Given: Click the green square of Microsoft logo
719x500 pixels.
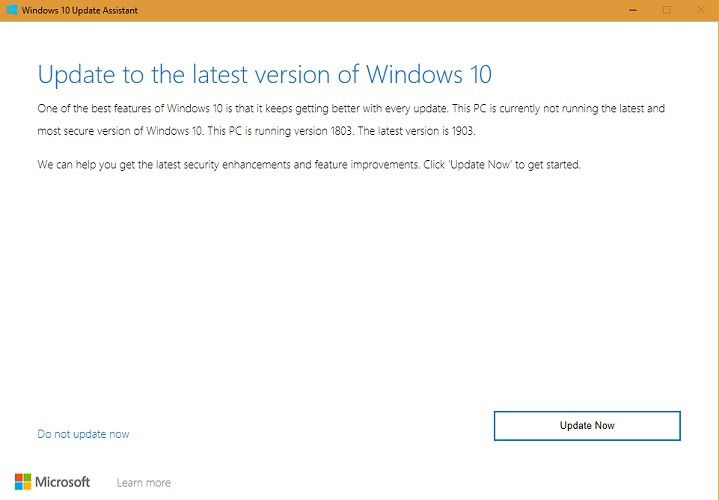Looking at the screenshot, I should pos(28,478).
